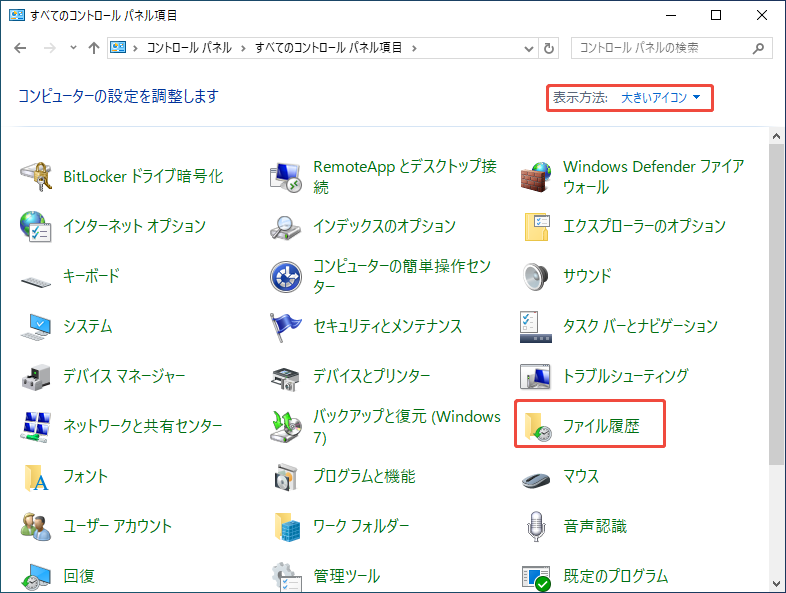Open the コンピューターの簡単操作センター icon
Image resolution: width=786 pixels, height=593 pixels.
click(x=286, y=277)
